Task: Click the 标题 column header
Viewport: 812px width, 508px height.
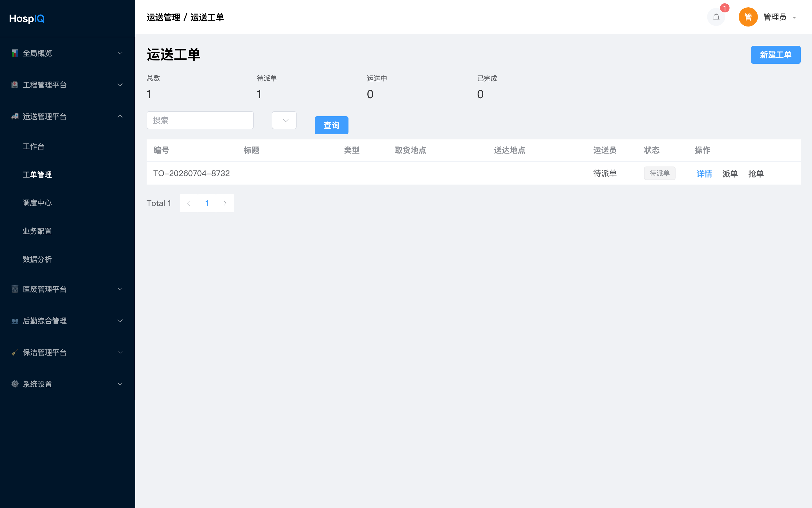Action: [x=251, y=150]
